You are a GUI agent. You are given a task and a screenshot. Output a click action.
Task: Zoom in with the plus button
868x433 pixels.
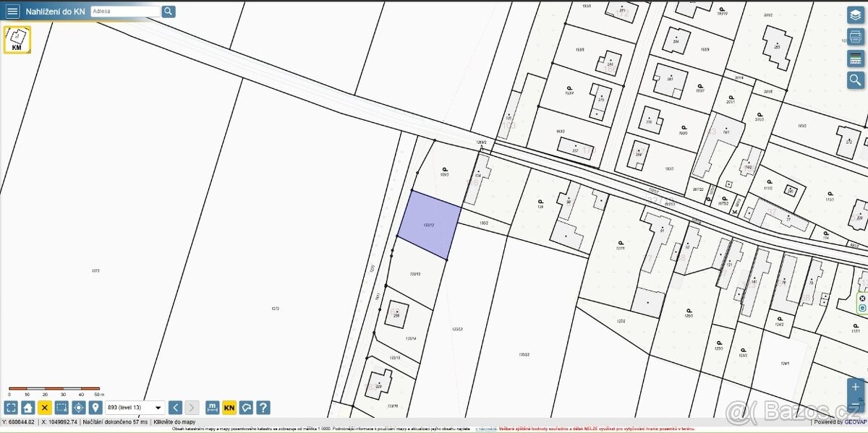(x=856, y=387)
